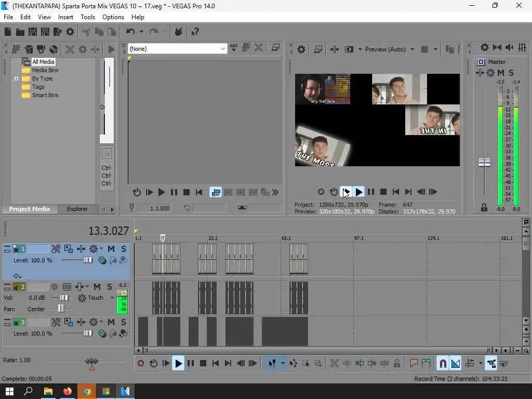Solo video track 1

[x=124, y=249]
